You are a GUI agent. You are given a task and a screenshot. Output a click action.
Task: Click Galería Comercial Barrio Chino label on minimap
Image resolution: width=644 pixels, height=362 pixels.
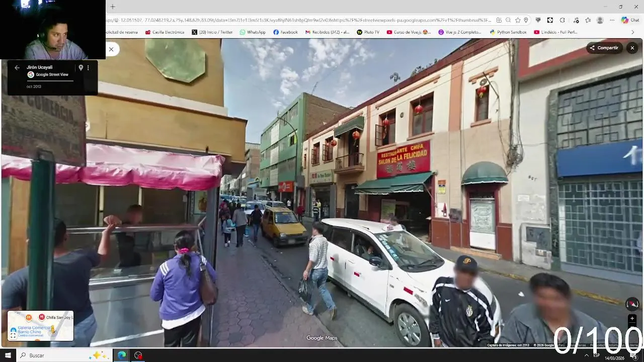coord(33,329)
